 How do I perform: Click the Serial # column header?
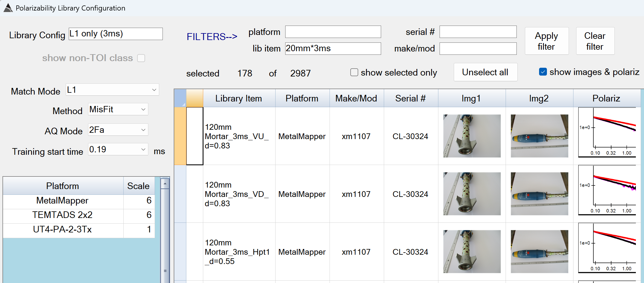(x=410, y=98)
